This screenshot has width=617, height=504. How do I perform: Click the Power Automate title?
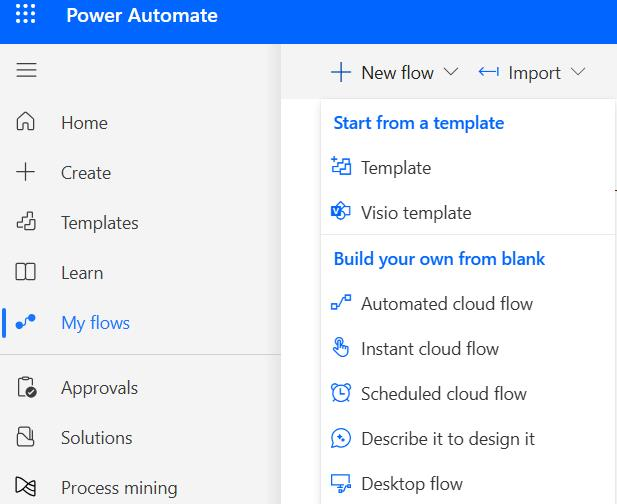pyautogui.click(x=142, y=15)
